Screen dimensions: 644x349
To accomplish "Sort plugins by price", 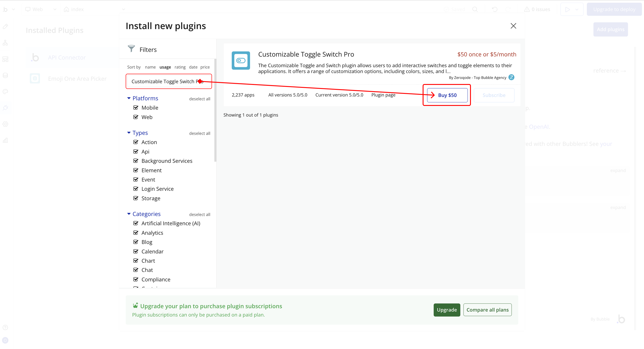I will [205, 67].
